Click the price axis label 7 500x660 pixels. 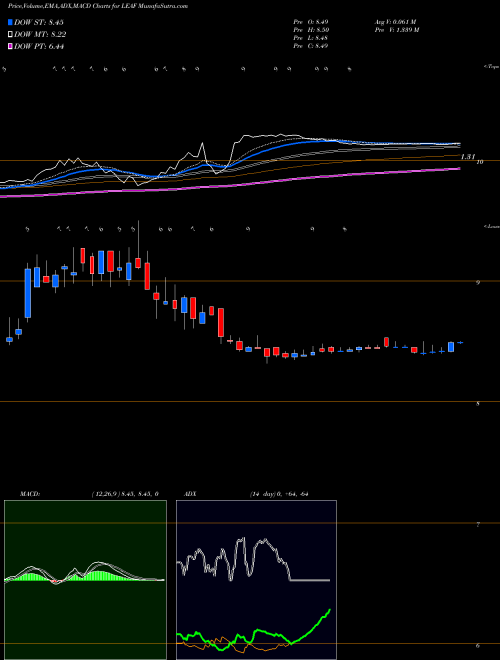coord(478,525)
